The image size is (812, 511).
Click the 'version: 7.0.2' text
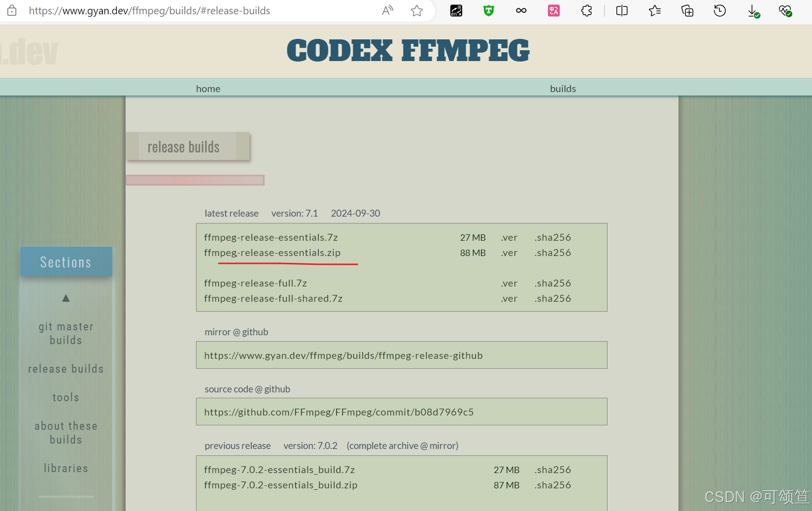pos(310,446)
